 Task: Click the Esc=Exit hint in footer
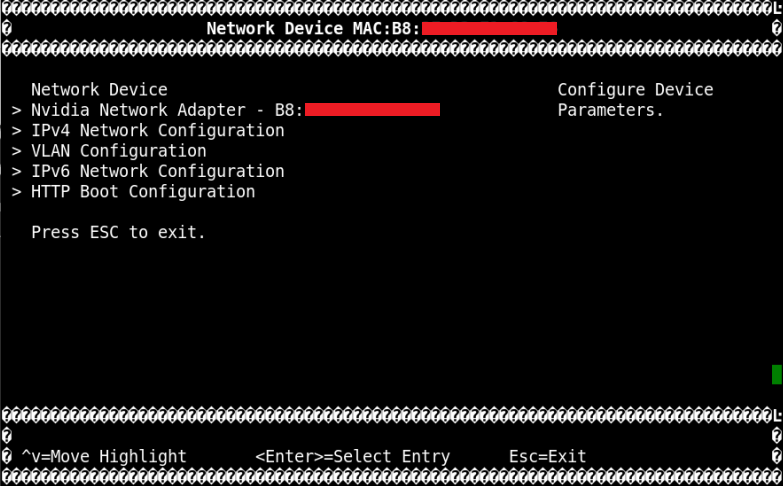547,456
